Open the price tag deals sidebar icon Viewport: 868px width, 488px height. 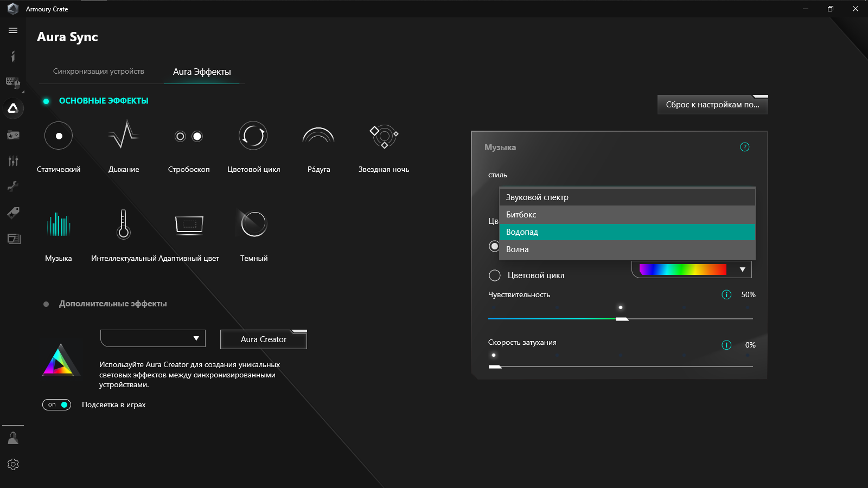point(13,213)
